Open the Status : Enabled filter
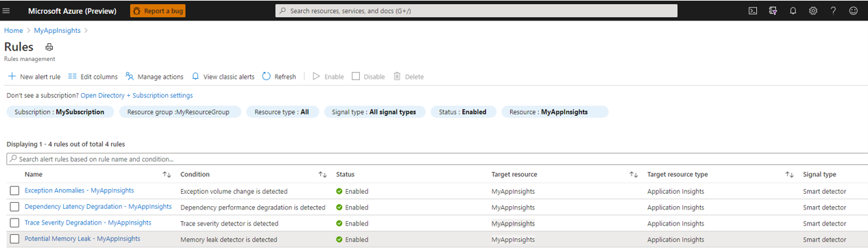Viewport: 868px width, 250px height. click(x=463, y=112)
